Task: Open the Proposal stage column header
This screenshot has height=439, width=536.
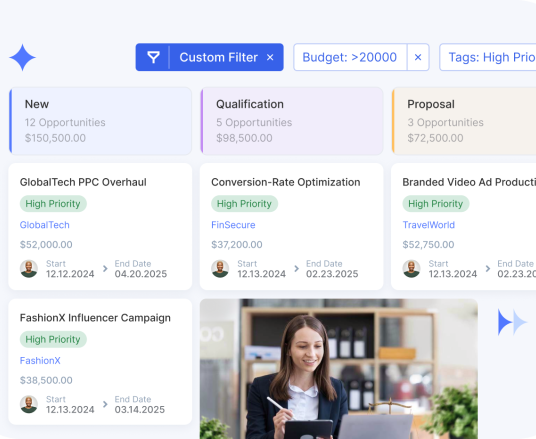Action: tap(464, 121)
